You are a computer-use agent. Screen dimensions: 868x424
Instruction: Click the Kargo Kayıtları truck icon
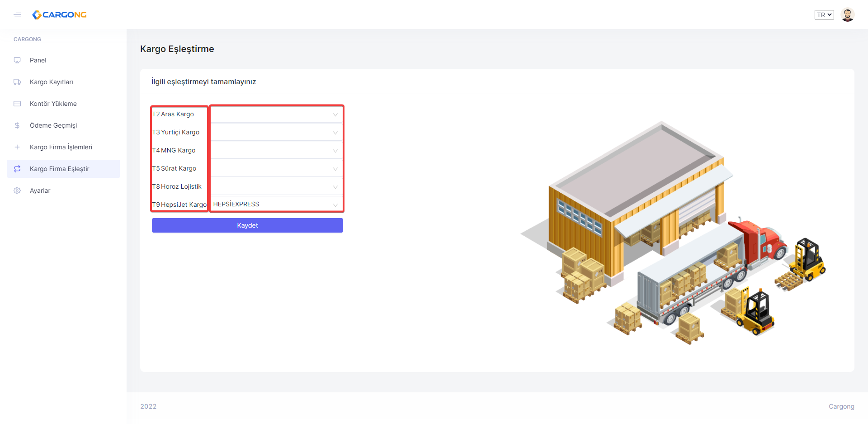17,82
